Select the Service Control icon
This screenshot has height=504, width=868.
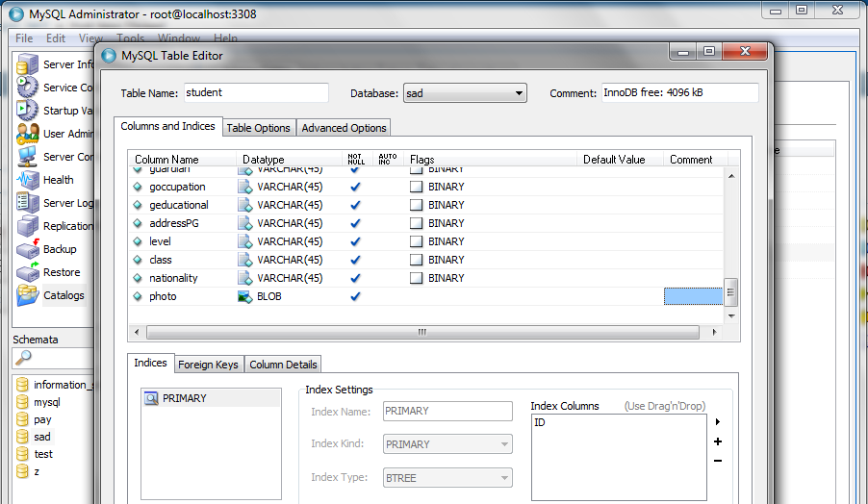pos(27,88)
